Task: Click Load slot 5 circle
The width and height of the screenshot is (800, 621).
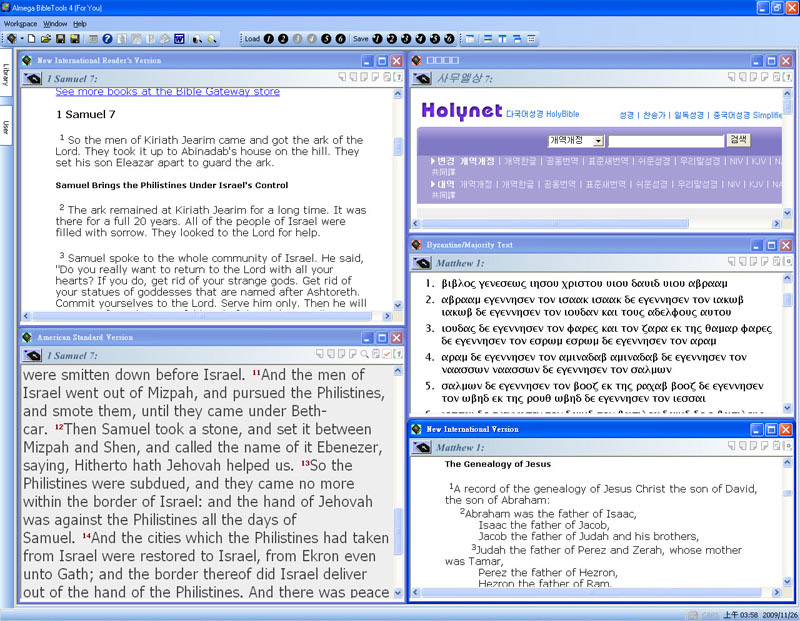Action: pos(326,39)
